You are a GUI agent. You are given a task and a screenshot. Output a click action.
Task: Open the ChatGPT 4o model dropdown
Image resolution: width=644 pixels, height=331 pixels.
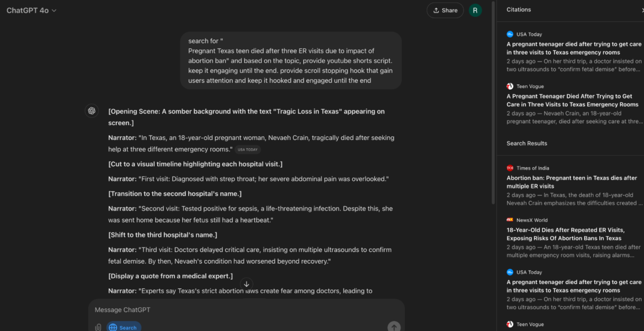31,10
